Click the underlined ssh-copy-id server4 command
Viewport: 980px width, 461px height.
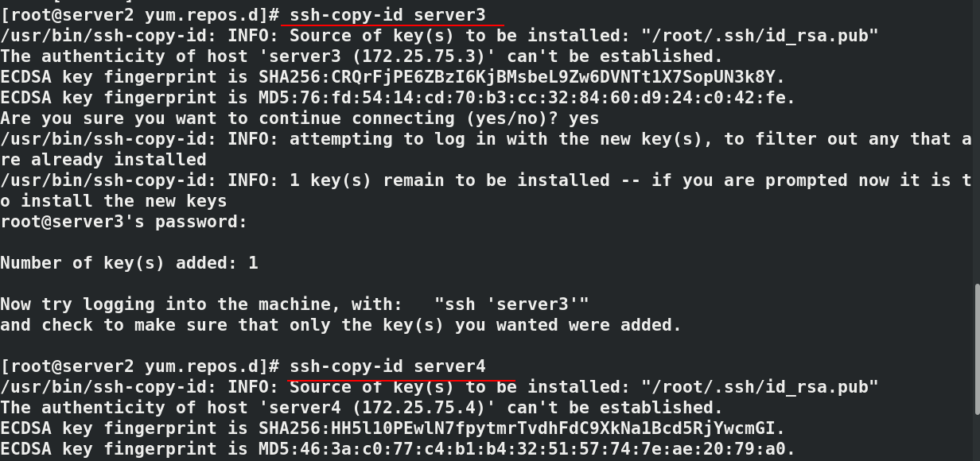click(x=387, y=366)
